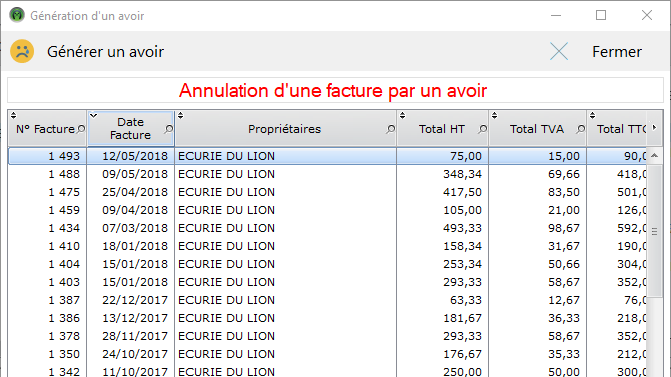
Task: Toggle sort arrows on Total HT column
Action: (402, 115)
